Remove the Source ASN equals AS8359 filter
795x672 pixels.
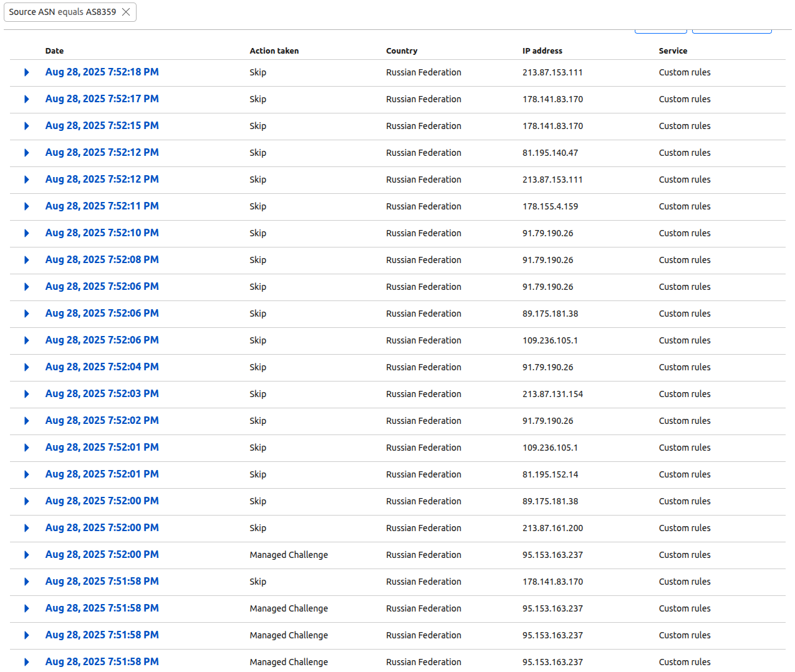pyautogui.click(x=126, y=12)
